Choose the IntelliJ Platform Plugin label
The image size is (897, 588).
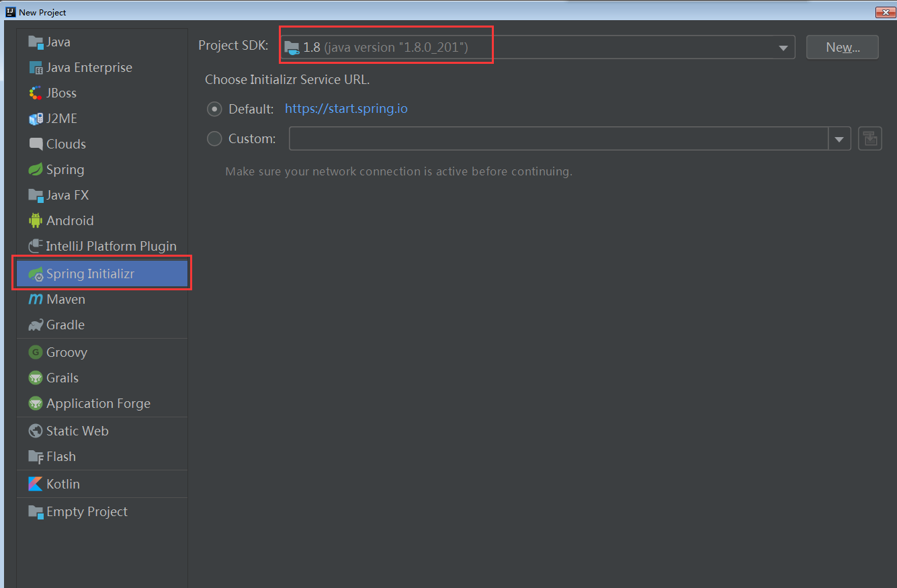coord(112,246)
